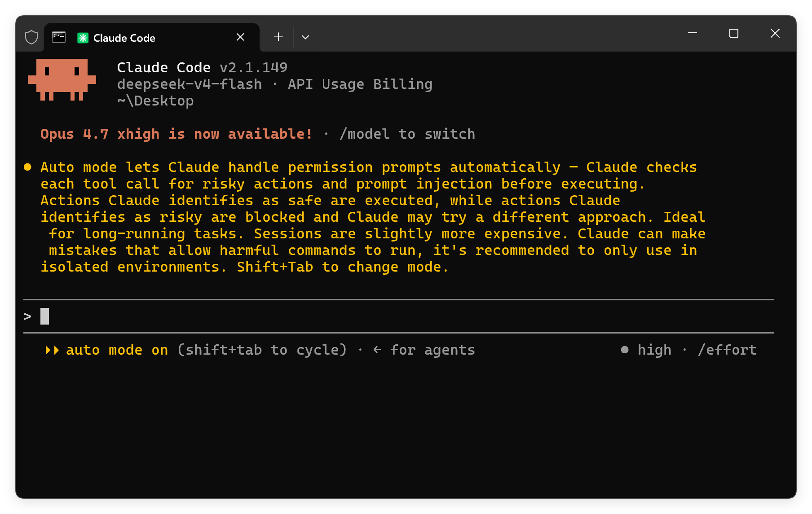Screen dimensions: 812x514
Task: Click the Opus 4.7 xhigh availability notice
Action: 177,134
